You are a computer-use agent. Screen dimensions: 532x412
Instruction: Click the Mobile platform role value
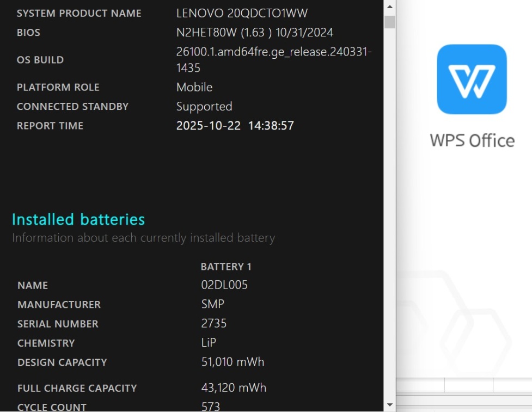[x=194, y=87]
